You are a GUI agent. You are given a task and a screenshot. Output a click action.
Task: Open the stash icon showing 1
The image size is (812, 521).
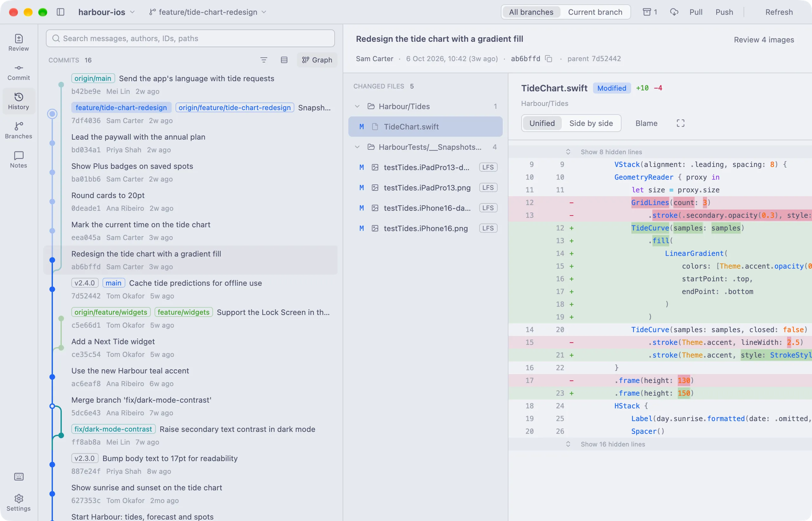coord(650,12)
